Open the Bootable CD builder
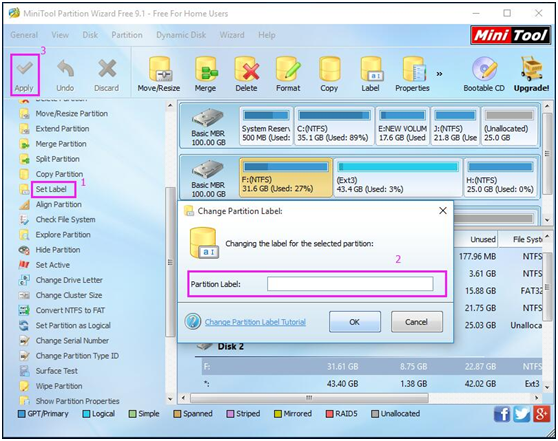The width and height of the screenshot is (558, 441). point(484,75)
